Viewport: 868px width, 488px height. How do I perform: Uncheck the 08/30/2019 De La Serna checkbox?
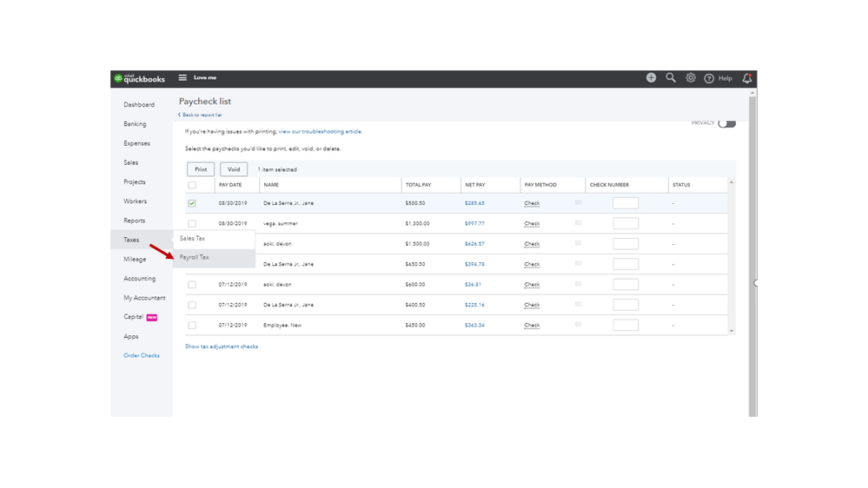click(x=192, y=203)
